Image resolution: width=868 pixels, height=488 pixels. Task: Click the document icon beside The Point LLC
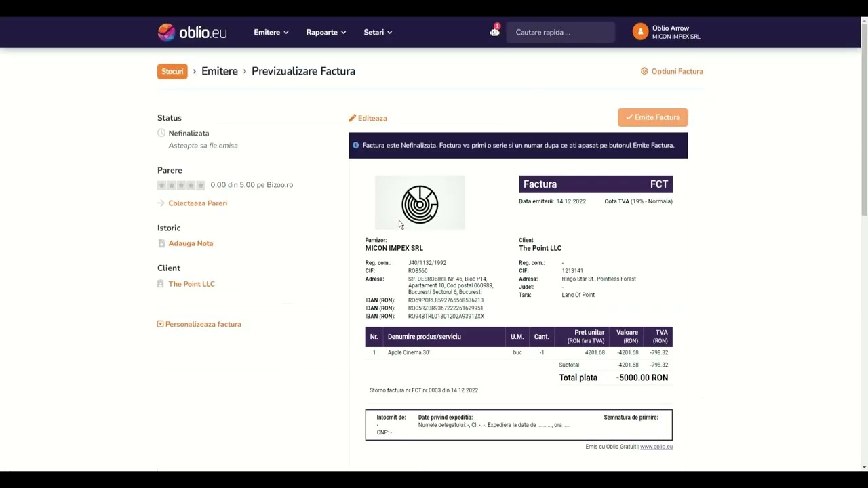point(161,284)
